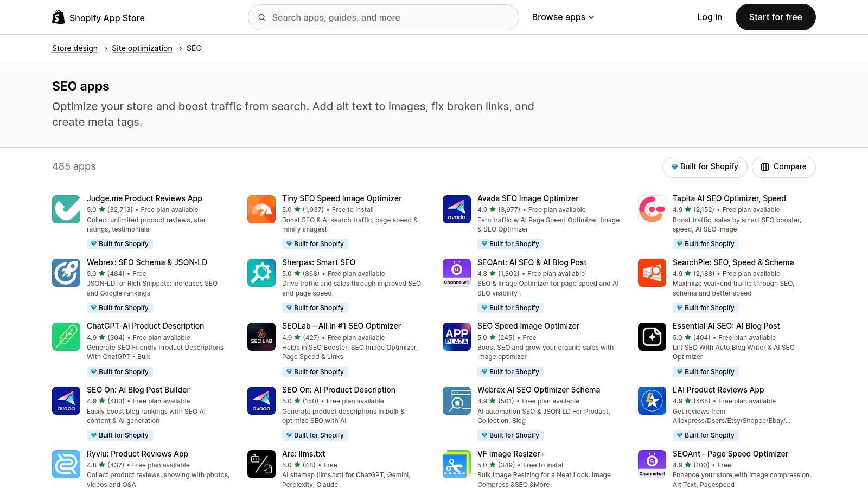The width and height of the screenshot is (868, 488).
Task: Click the APP PLAZA icon for SEO Speed Image Optimizer
Action: click(457, 337)
